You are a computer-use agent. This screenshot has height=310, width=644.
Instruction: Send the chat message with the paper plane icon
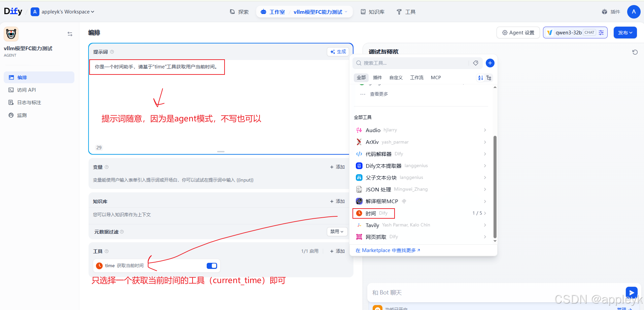pos(632,292)
